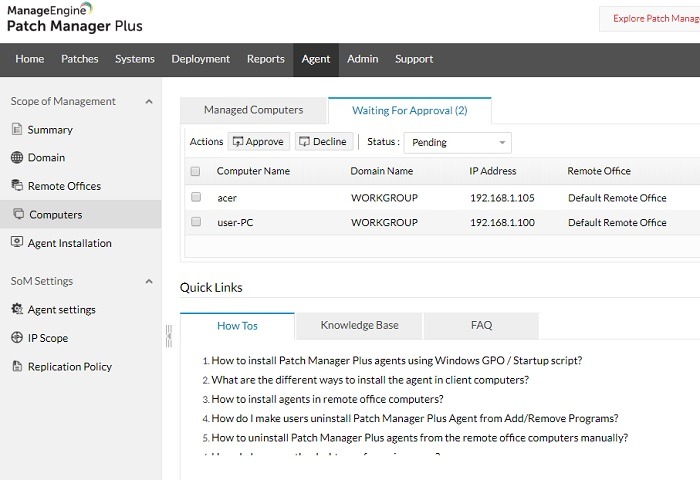Check the box for computer acer
Screen dimensions: 700x480
[196, 197]
